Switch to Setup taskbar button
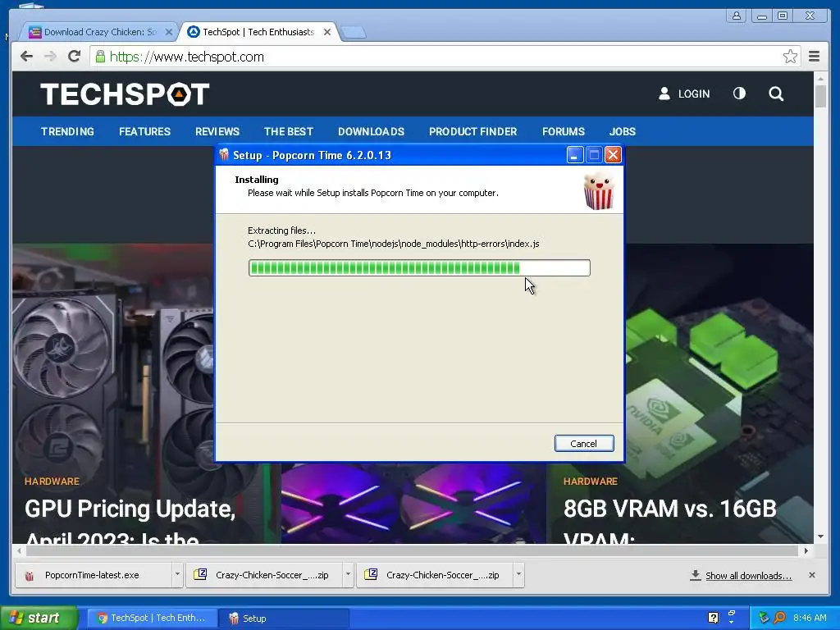 284,618
